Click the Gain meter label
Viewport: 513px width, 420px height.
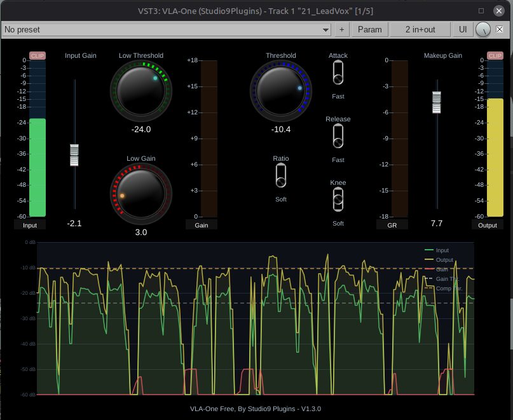coord(202,226)
